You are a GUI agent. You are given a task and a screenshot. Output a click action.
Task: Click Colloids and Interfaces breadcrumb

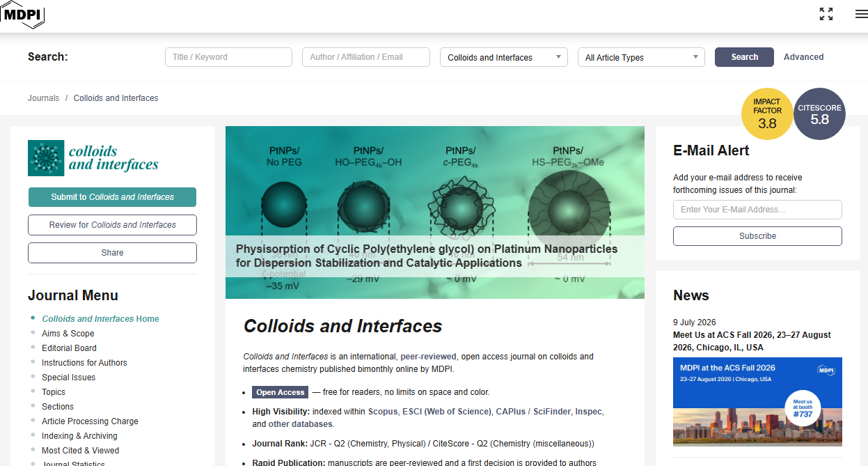click(116, 98)
